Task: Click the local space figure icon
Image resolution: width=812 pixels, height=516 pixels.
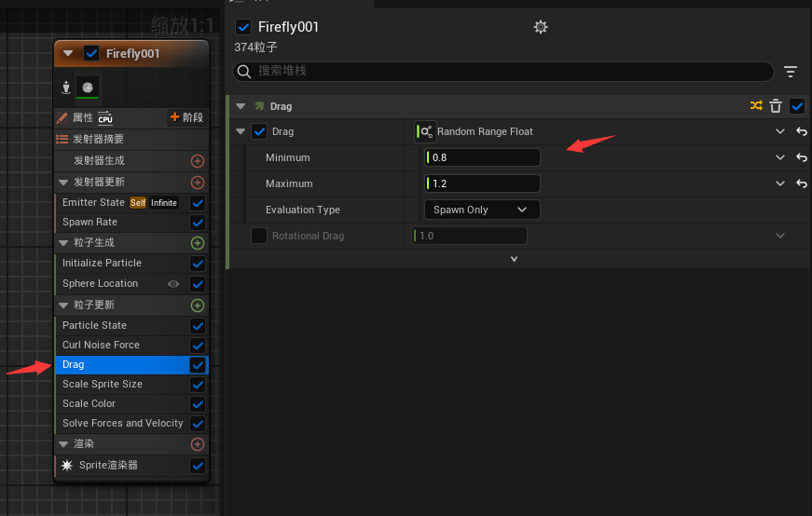Action: point(66,88)
